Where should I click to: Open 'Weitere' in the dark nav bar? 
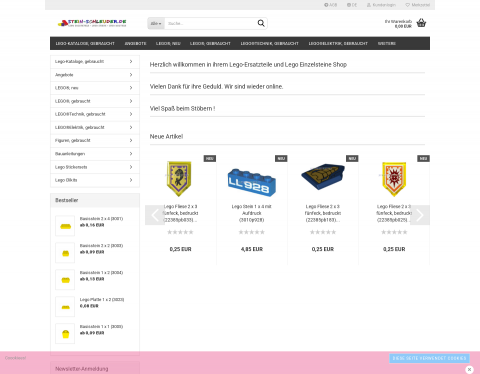pyautogui.click(x=387, y=43)
